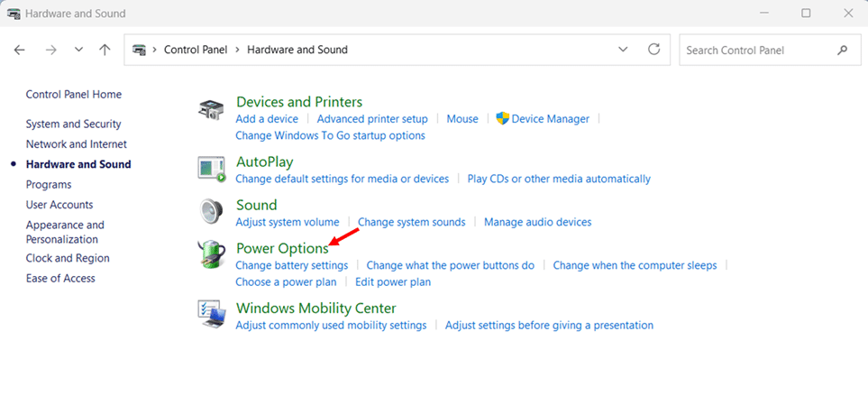Open Network and Internet category
The height and width of the screenshot is (396, 868).
click(x=77, y=144)
